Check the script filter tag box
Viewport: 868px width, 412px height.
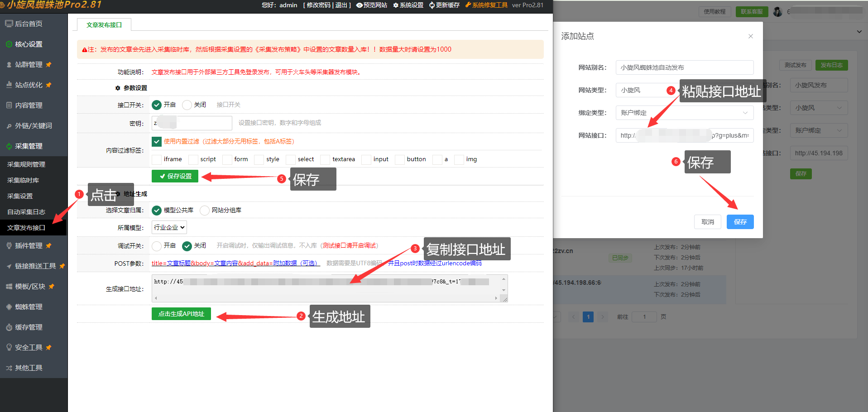point(193,159)
